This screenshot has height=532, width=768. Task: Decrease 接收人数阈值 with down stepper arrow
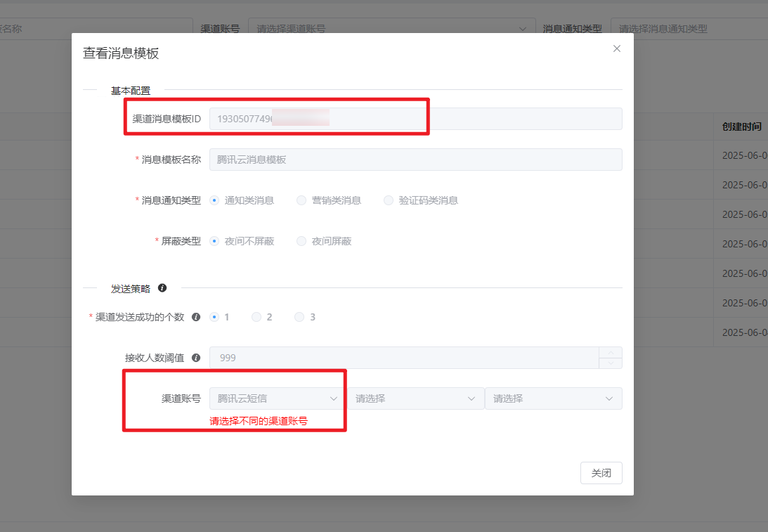[611, 363]
